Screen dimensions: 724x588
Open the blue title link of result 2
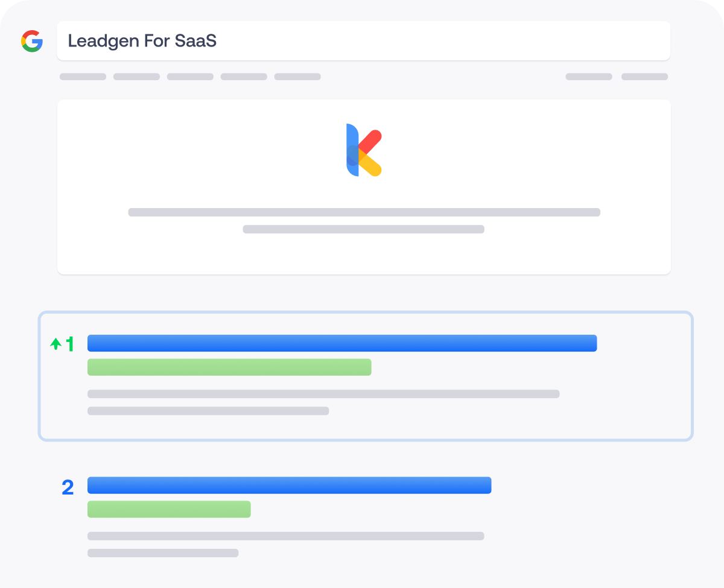290,485
